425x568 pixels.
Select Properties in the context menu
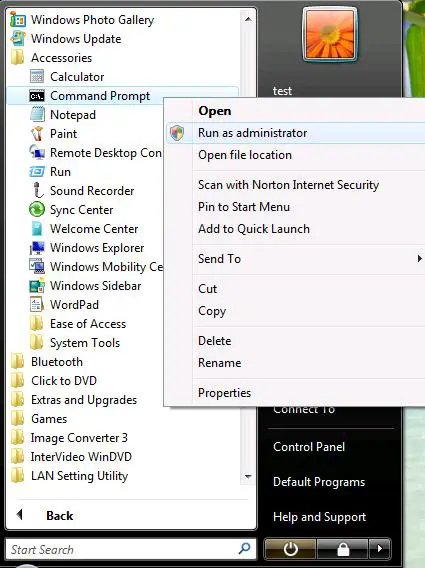[224, 393]
